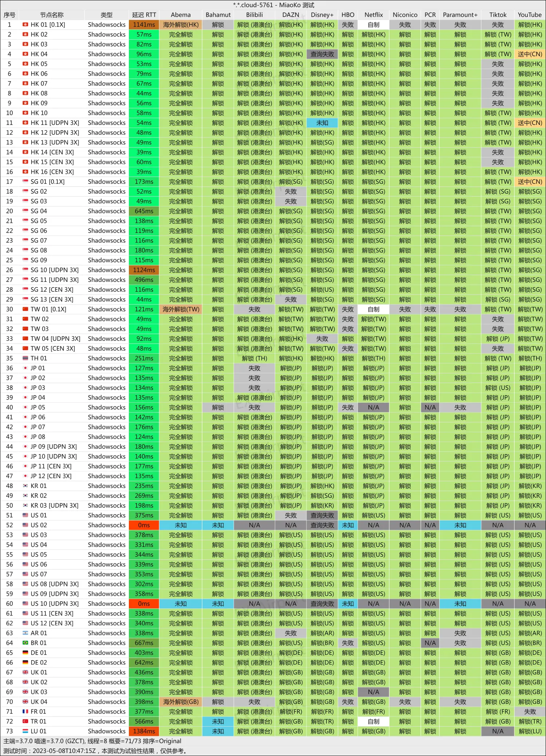Click the footer line starting with 主端=3.7.0
Viewport: 546px width, 756px height.
pyautogui.click(x=92, y=741)
